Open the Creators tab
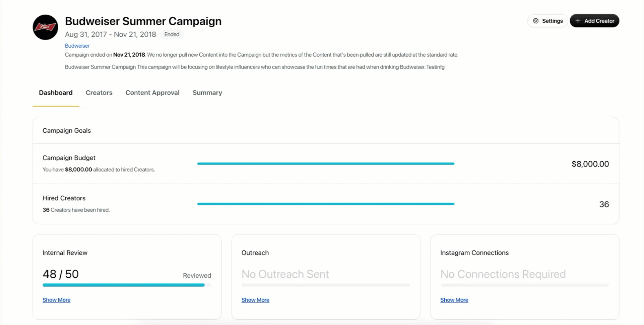644x325 pixels. (99, 93)
